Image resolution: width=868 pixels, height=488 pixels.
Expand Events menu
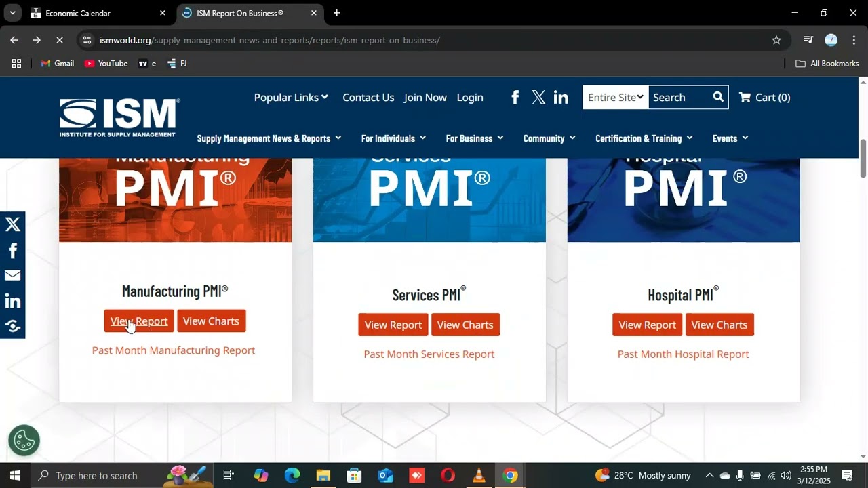[730, 138]
